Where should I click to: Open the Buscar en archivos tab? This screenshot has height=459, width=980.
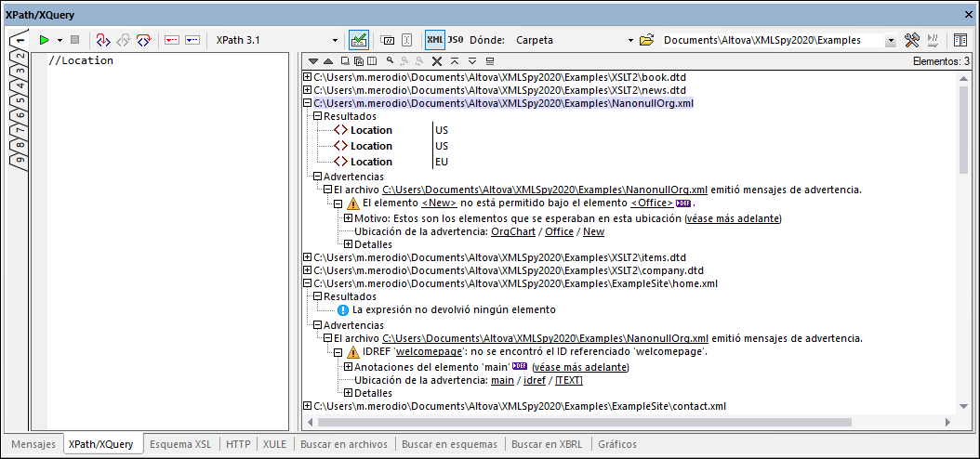[x=344, y=444]
